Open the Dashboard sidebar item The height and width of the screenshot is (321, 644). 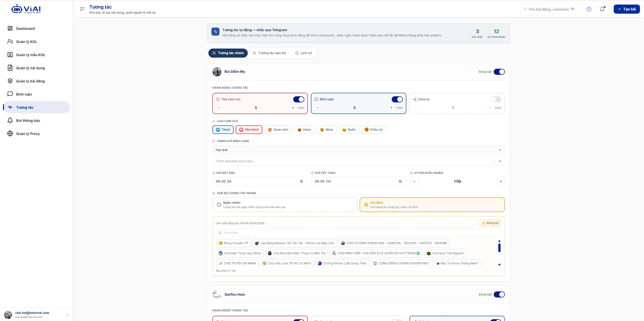36,29
